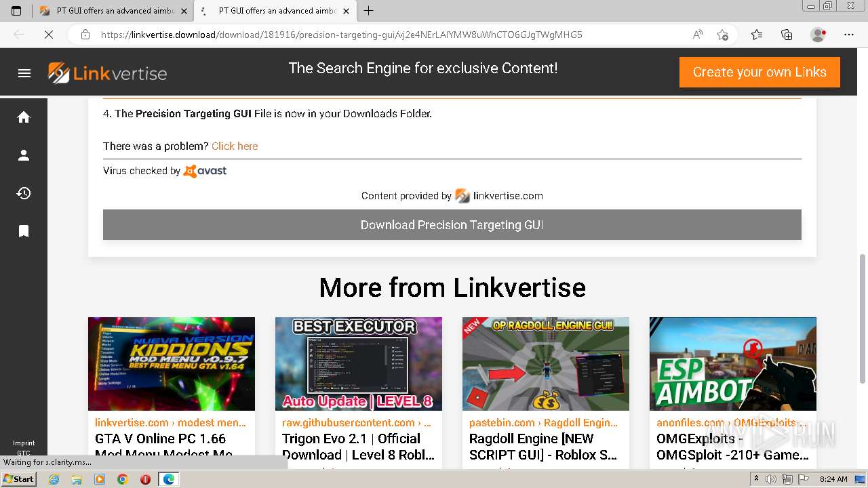Screen dimensions: 868x488
Task: Open the history sidebar icon
Action: [x=24, y=193]
